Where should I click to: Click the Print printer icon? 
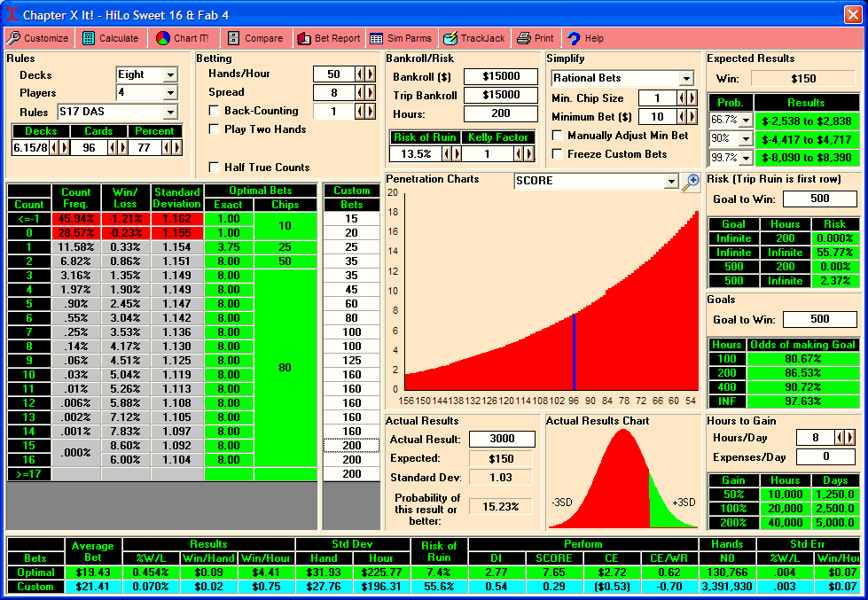[524, 38]
